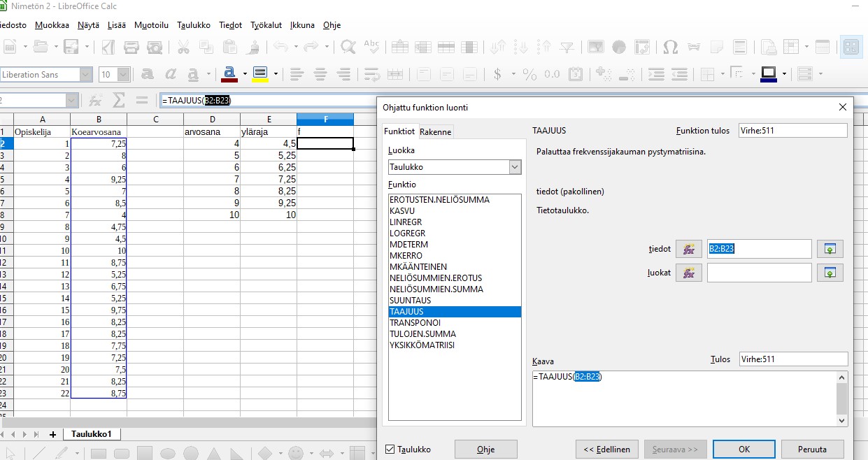This screenshot has height=460, width=868.
Task: Select TRANSPONOI in the function list
Action: coord(415,323)
